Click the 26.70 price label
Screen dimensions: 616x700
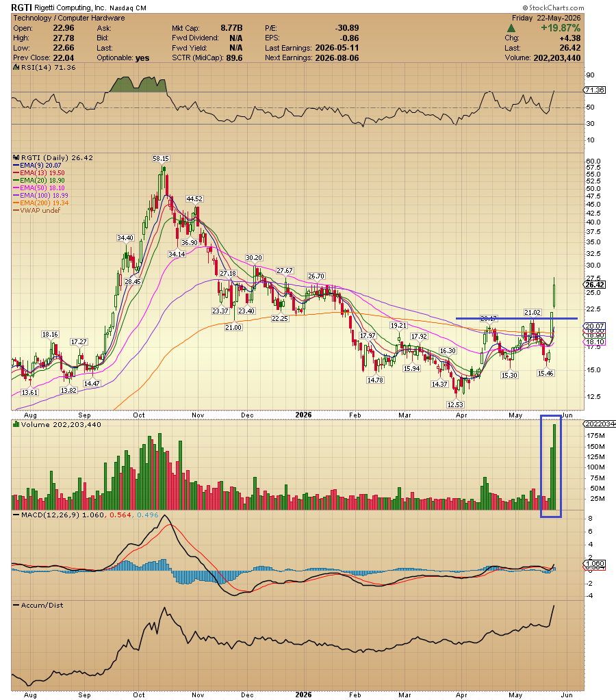(316, 276)
